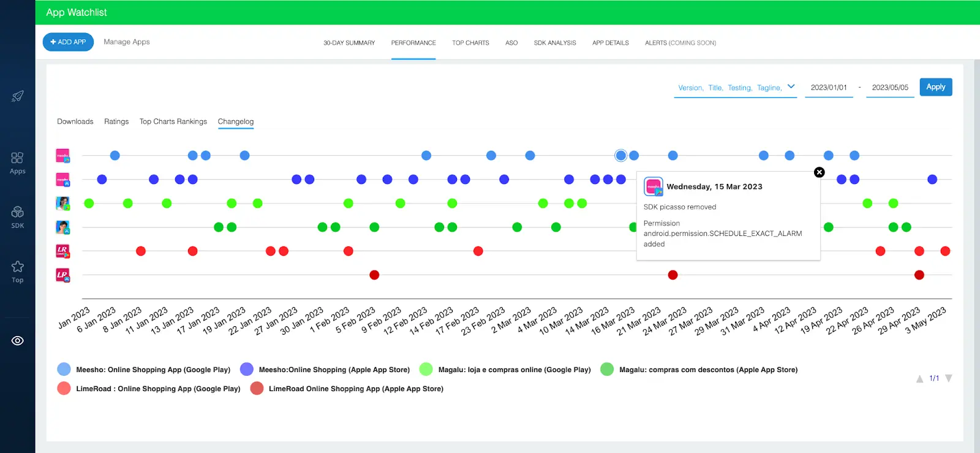
Task: Click the Magalu Apple App Store row icon
Action: [62, 227]
